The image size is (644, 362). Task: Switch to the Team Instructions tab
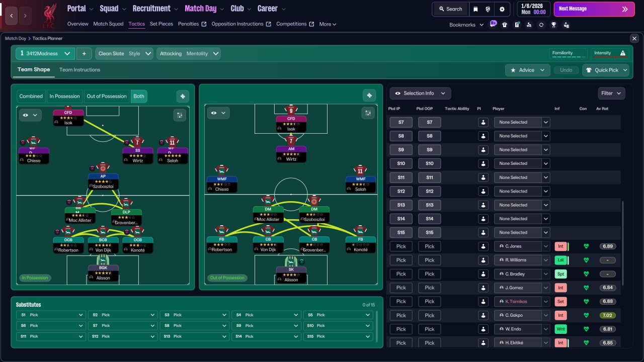click(x=79, y=70)
